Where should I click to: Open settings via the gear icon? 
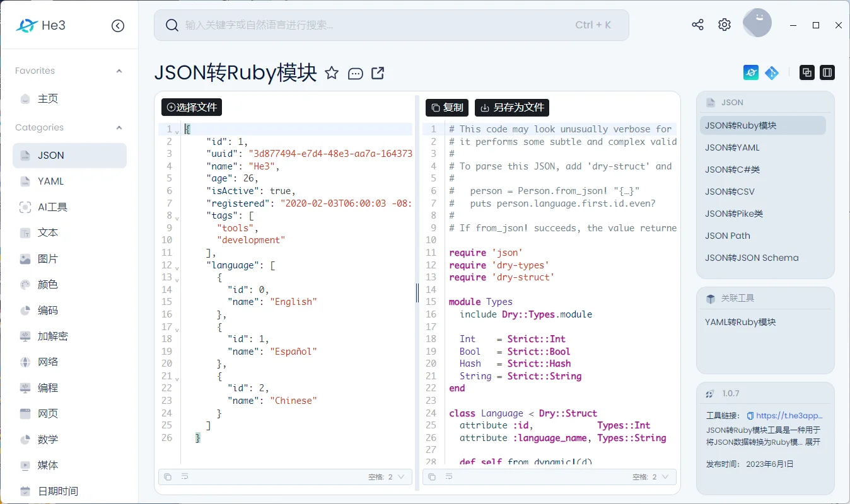click(x=724, y=24)
